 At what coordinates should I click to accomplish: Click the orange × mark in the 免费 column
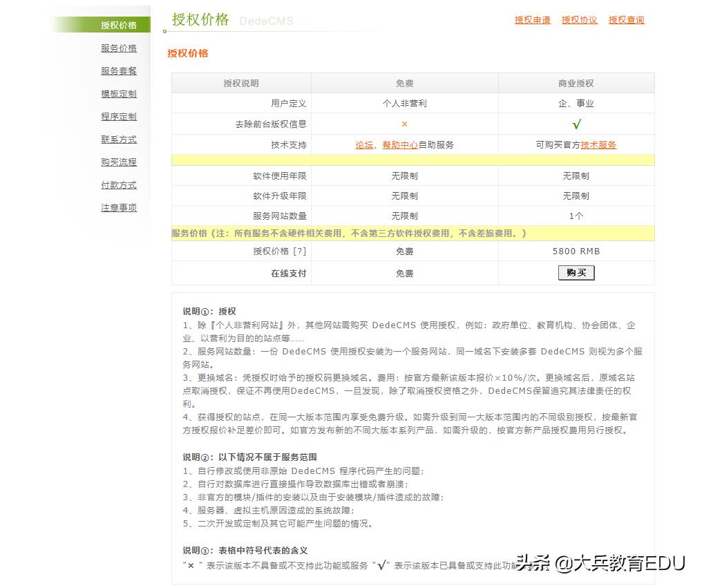point(404,124)
